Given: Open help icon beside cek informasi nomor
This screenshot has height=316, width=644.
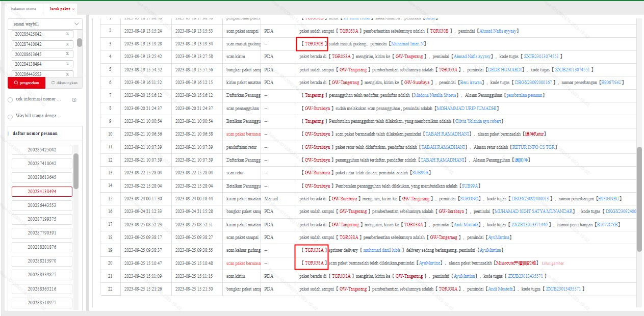Looking at the screenshot, I should (74, 100).
